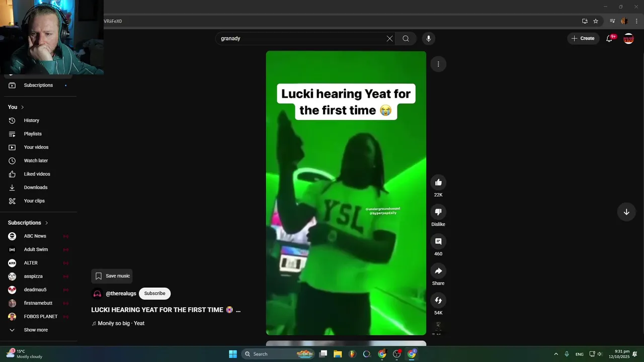
Task: Click the Create button
Action: 583,38
